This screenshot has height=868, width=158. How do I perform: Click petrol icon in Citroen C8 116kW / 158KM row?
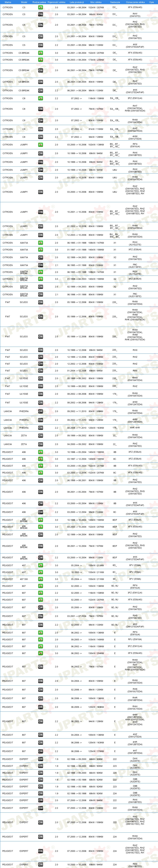40,98
